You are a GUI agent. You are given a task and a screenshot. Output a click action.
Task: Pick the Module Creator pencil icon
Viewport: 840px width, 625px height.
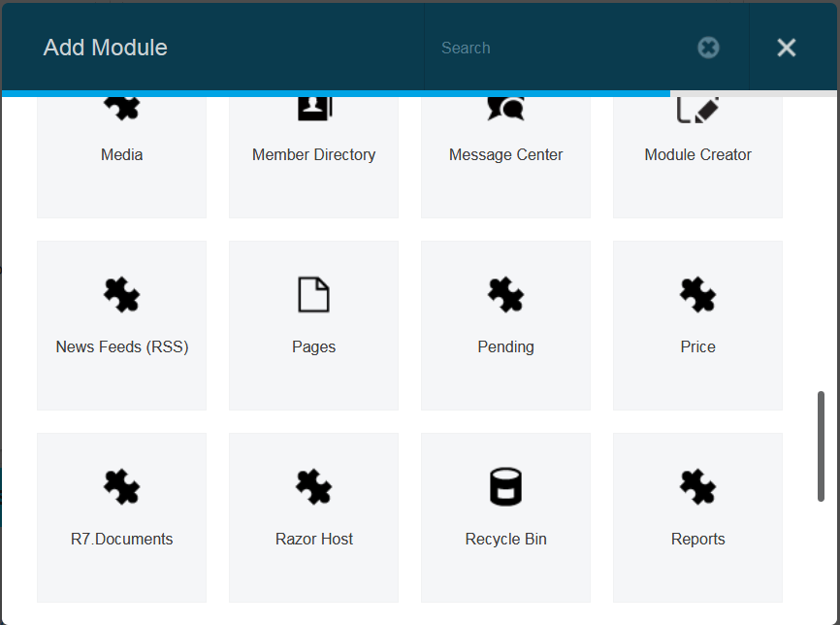pos(697,111)
